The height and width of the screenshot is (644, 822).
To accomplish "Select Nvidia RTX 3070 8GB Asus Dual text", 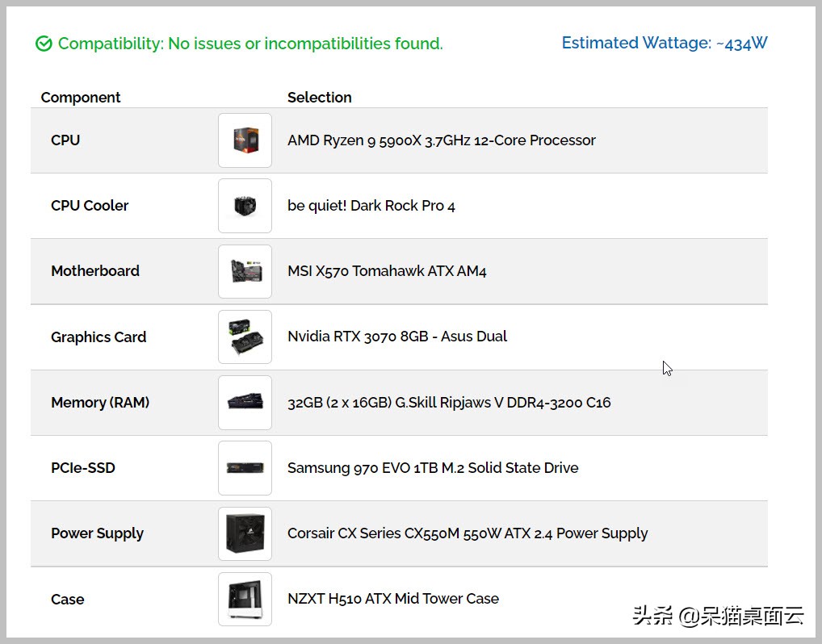I will [x=397, y=337].
